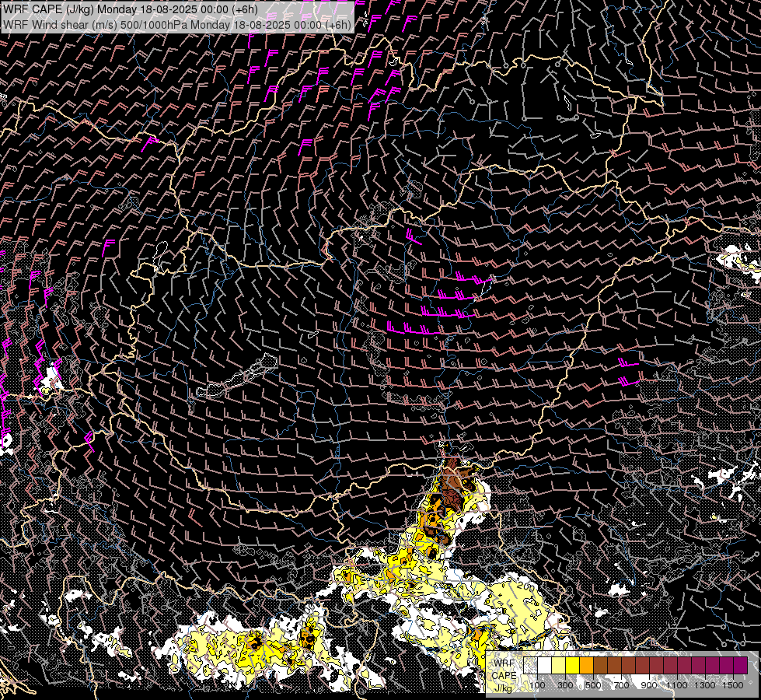Click the WRF CAPE title line
The image size is (761, 700).
tap(130, 9)
